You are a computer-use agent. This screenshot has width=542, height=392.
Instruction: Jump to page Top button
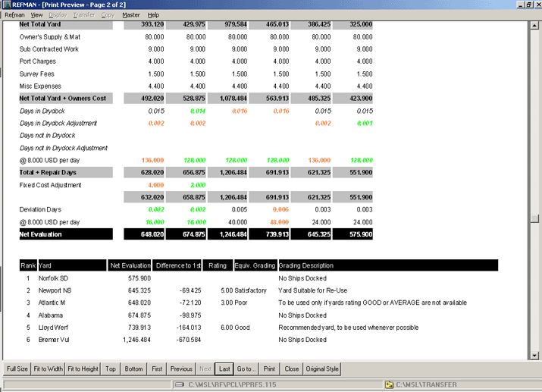pyautogui.click(x=111, y=369)
